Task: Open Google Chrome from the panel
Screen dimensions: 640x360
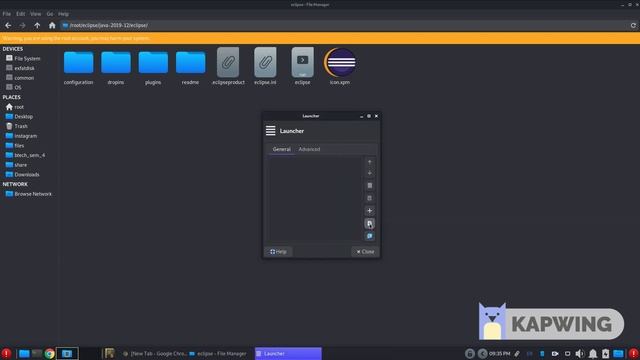Action: pos(50,353)
